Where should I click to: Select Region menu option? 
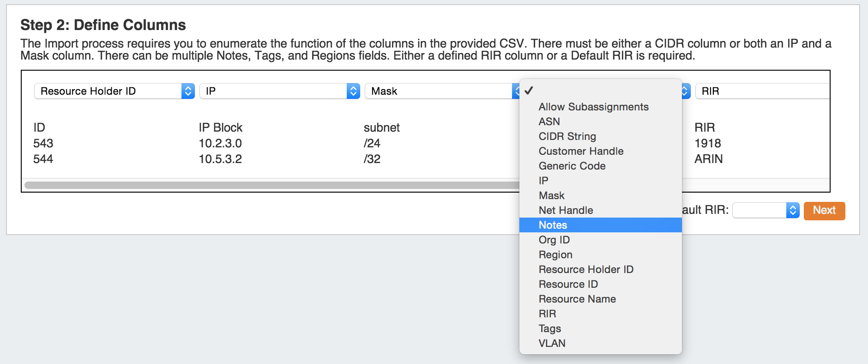coord(555,255)
